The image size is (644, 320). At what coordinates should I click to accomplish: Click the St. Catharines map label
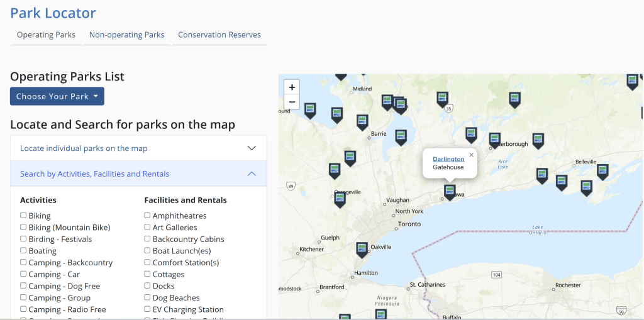click(x=428, y=285)
